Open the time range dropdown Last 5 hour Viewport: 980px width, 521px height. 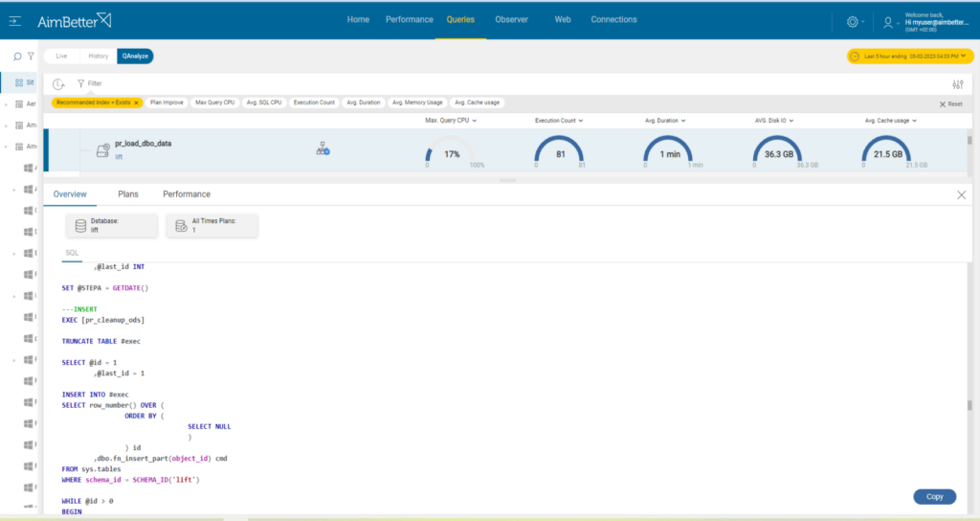point(910,57)
